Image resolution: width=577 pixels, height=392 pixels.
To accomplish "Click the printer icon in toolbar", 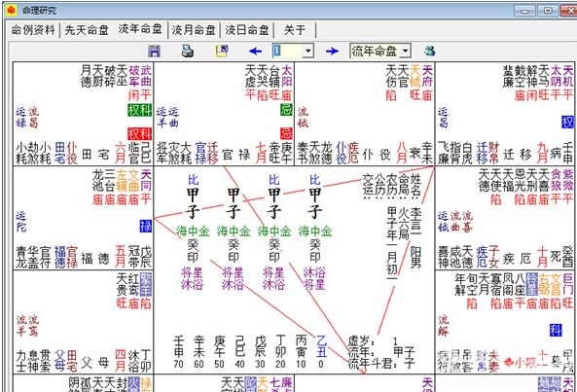I will click(188, 51).
